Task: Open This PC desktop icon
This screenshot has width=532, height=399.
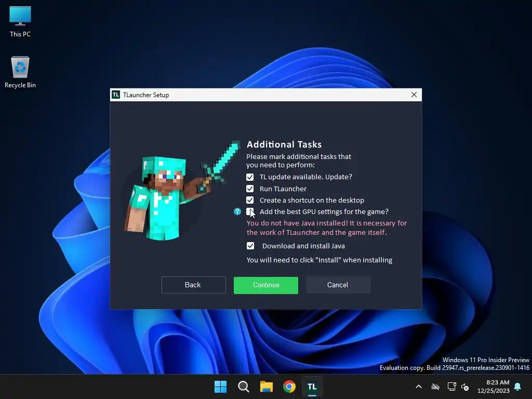Action: [20, 21]
